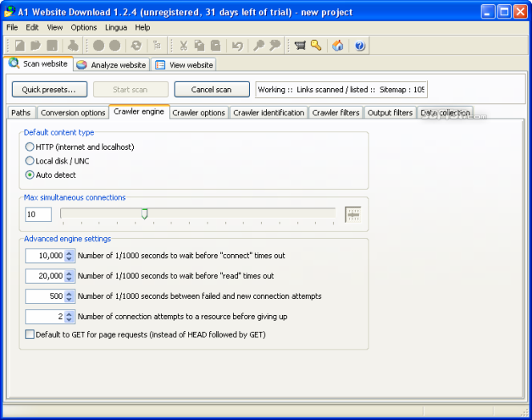Open the Edit menu
Viewport: 532px width, 420px height.
pyautogui.click(x=32, y=27)
